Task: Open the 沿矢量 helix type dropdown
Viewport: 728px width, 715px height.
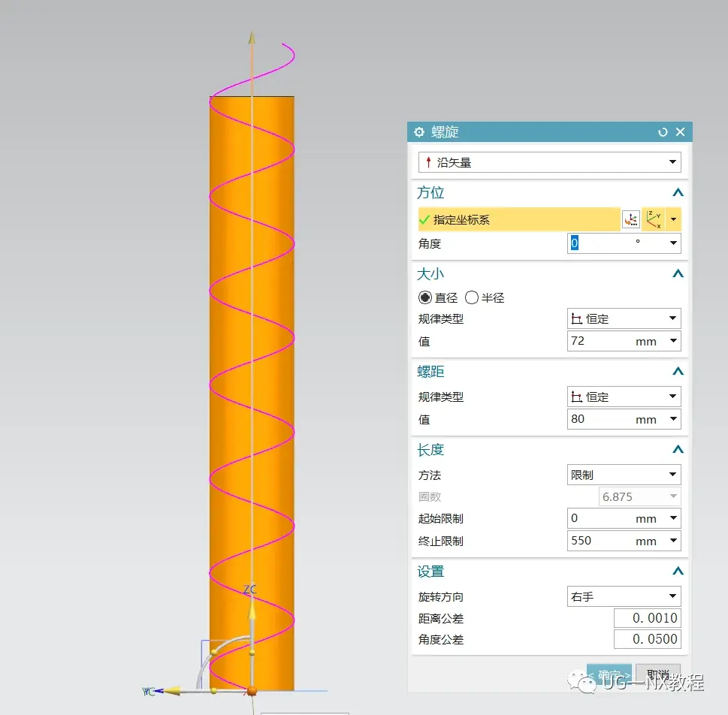Action: 549,162
